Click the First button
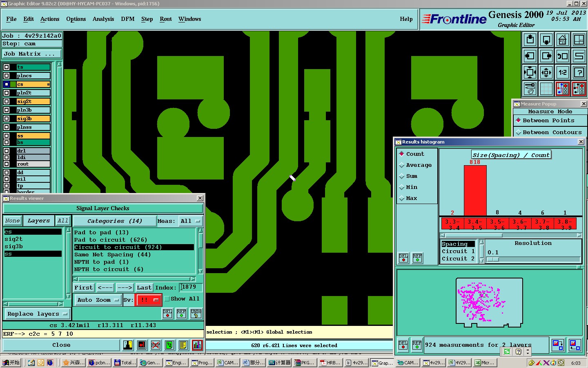 [x=84, y=288]
